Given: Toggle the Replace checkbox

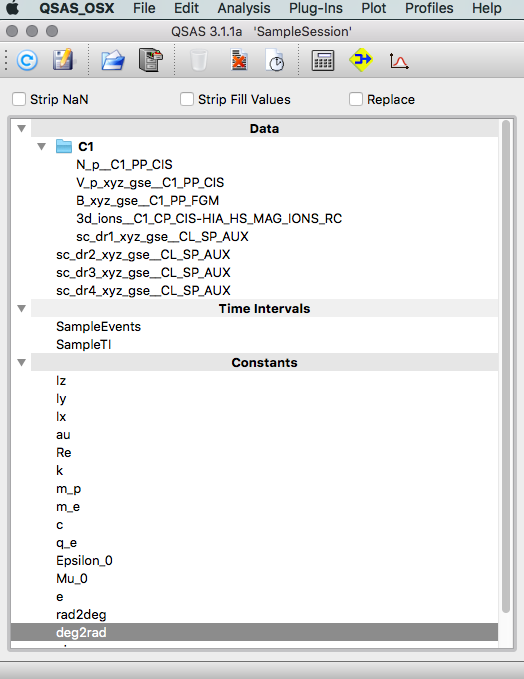Looking at the screenshot, I should point(356,99).
